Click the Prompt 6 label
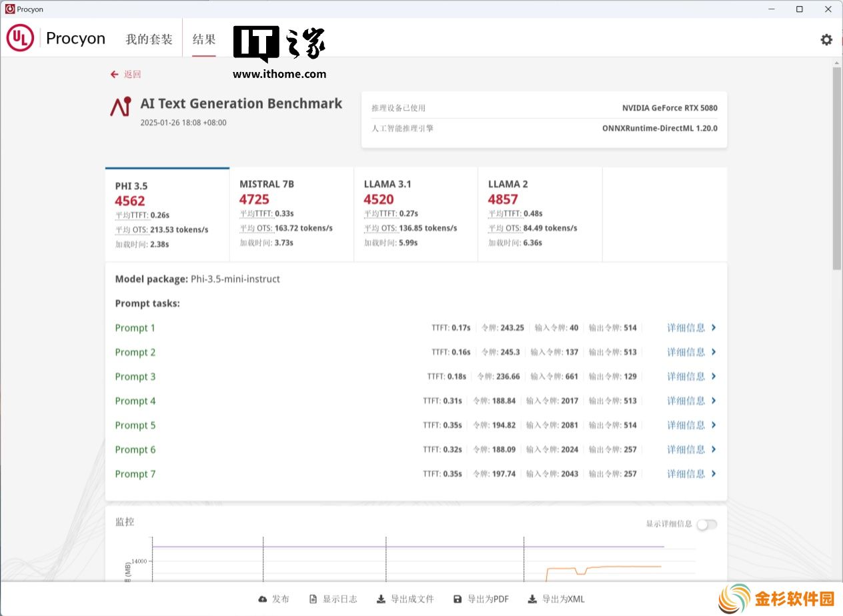The width and height of the screenshot is (843, 616). [135, 449]
